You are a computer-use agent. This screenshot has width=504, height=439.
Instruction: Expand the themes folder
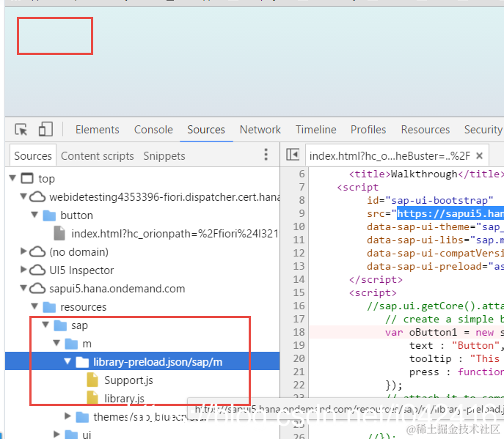coord(67,416)
